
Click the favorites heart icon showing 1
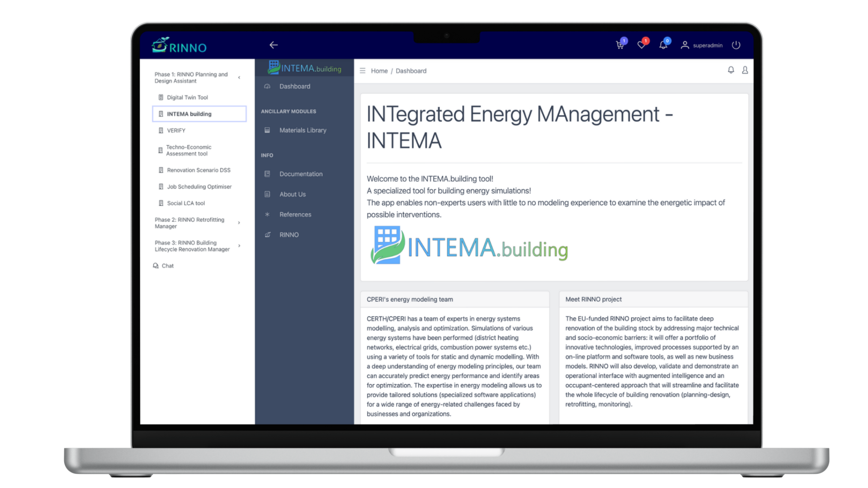pos(642,45)
